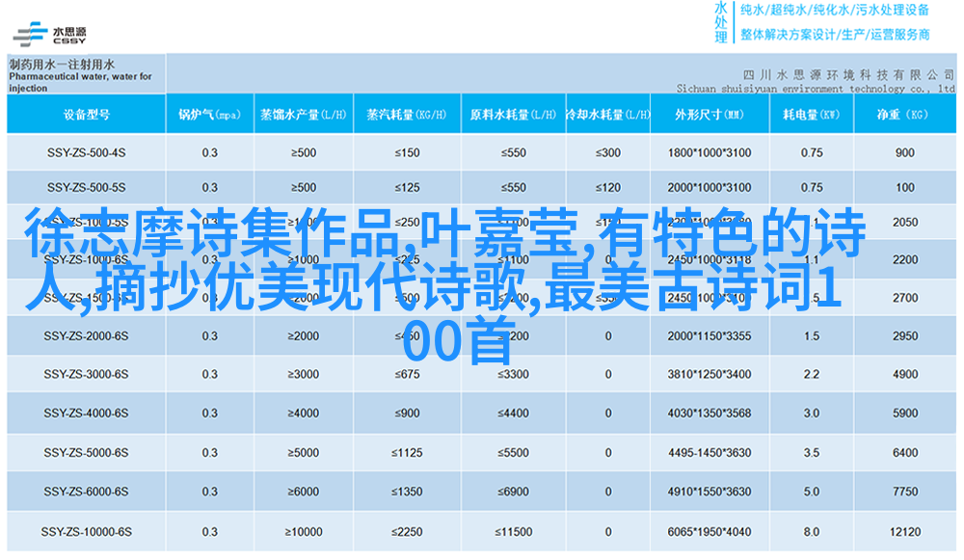Select the 外形尺寸(MM) column header
964x560 pixels.
[710, 115]
